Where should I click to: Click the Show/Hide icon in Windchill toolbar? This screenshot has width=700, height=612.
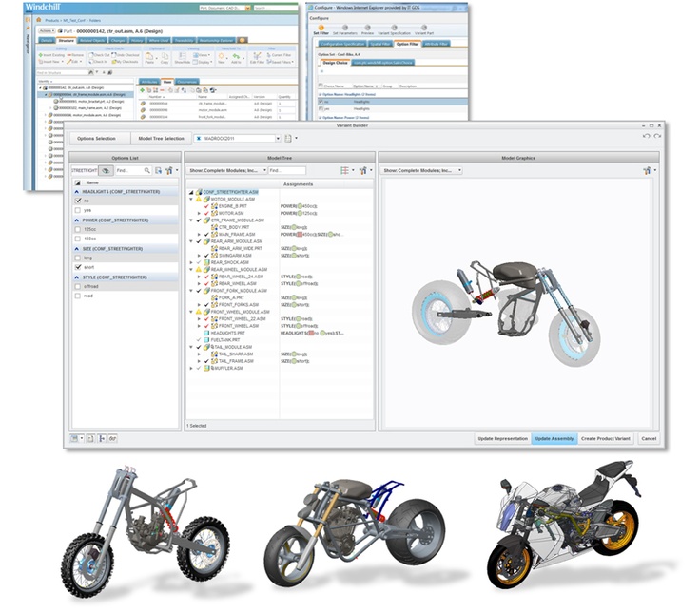[183, 56]
